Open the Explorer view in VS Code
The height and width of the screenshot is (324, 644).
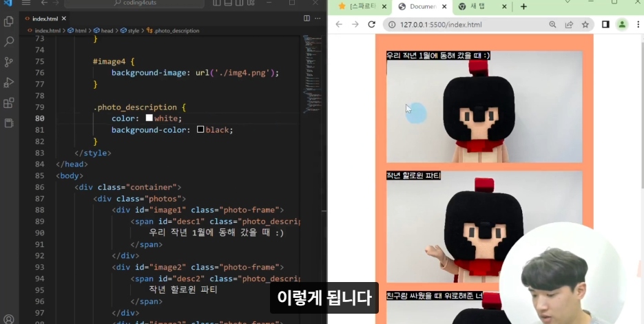click(9, 22)
